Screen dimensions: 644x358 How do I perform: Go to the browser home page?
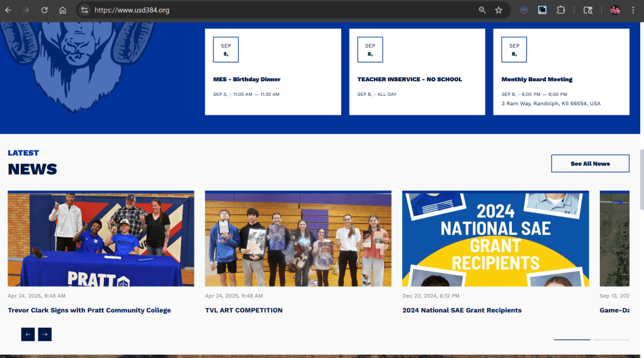coord(62,10)
